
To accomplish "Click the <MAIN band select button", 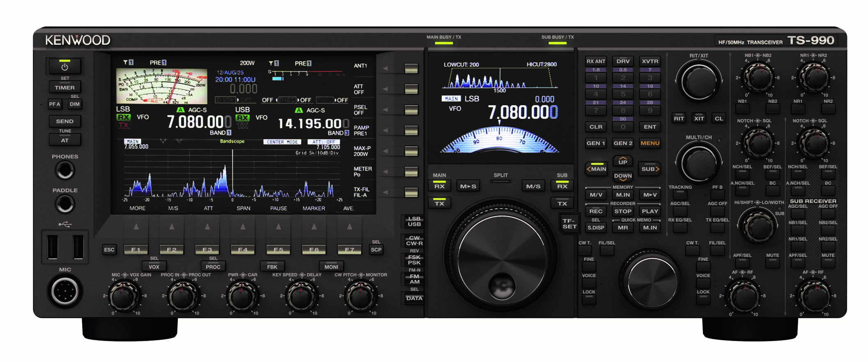I will [x=596, y=168].
